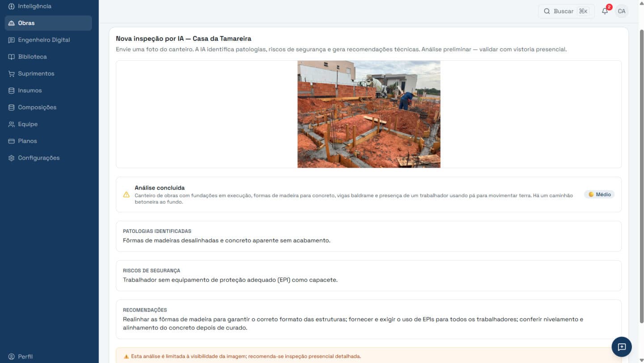This screenshot has width=644, height=363.
Task: Click the 'Nova inspeção por IA' heading
Action: [183, 38]
